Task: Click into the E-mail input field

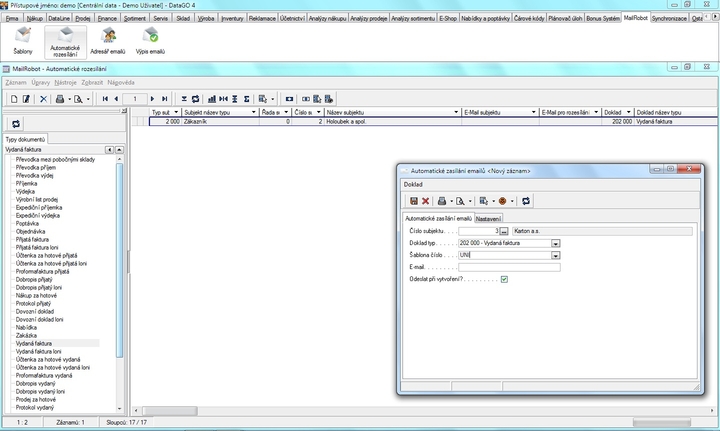Action: pos(509,267)
